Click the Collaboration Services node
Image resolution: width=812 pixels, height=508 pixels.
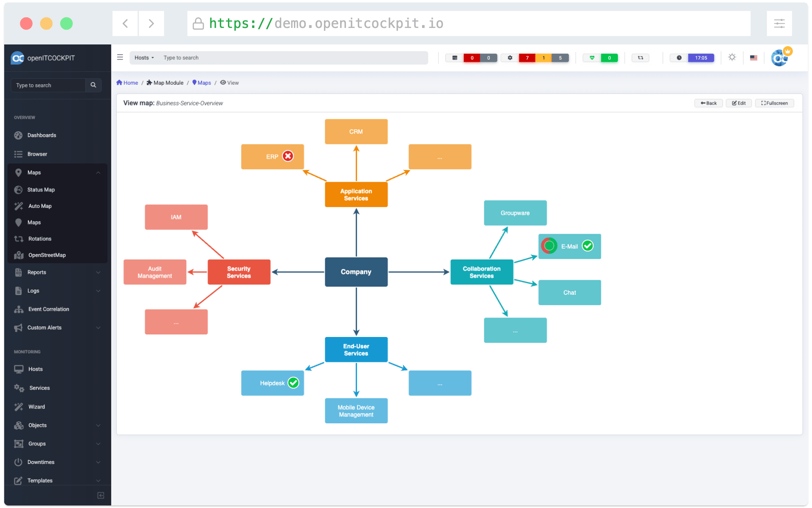coord(482,272)
